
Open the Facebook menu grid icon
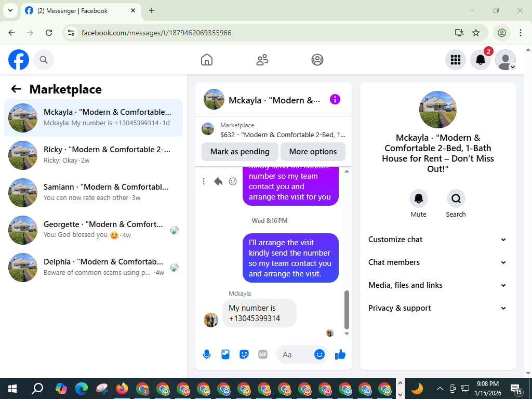pyautogui.click(x=455, y=60)
